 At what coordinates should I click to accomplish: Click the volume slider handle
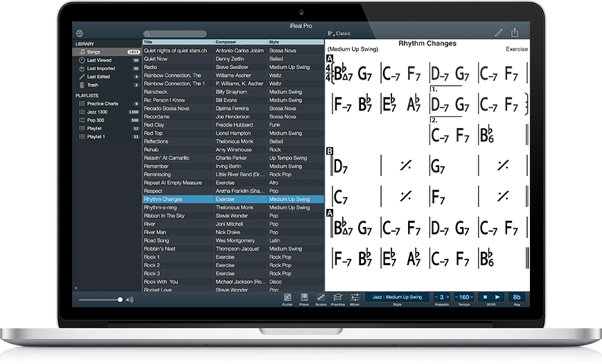[x=120, y=300]
